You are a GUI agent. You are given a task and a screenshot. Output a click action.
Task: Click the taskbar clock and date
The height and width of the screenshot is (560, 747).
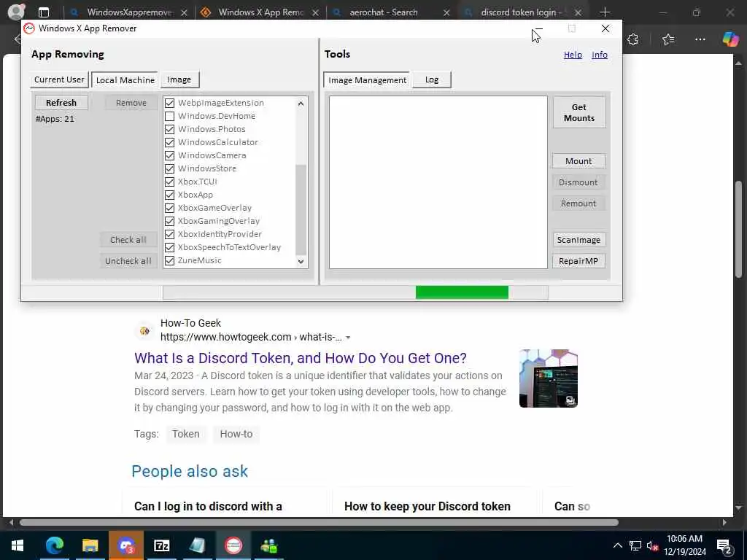(684, 545)
